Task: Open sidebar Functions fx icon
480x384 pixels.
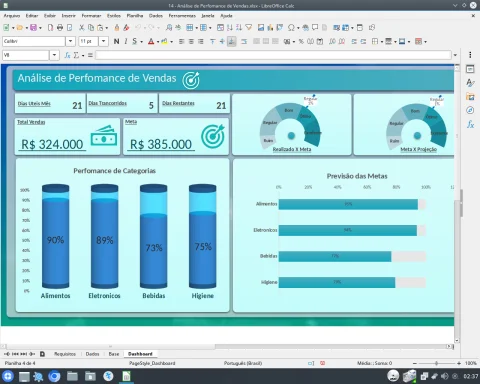Action: pyautogui.click(x=470, y=124)
